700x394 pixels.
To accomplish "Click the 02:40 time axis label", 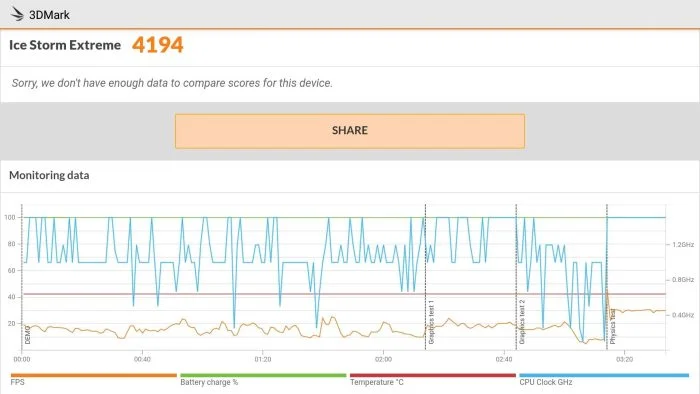I will pyautogui.click(x=504, y=359).
